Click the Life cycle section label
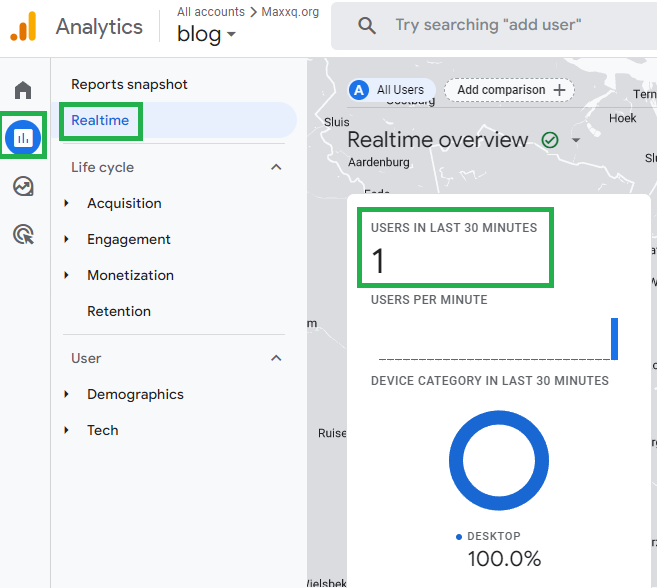657x588 pixels. pyautogui.click(x=103, y=167)
